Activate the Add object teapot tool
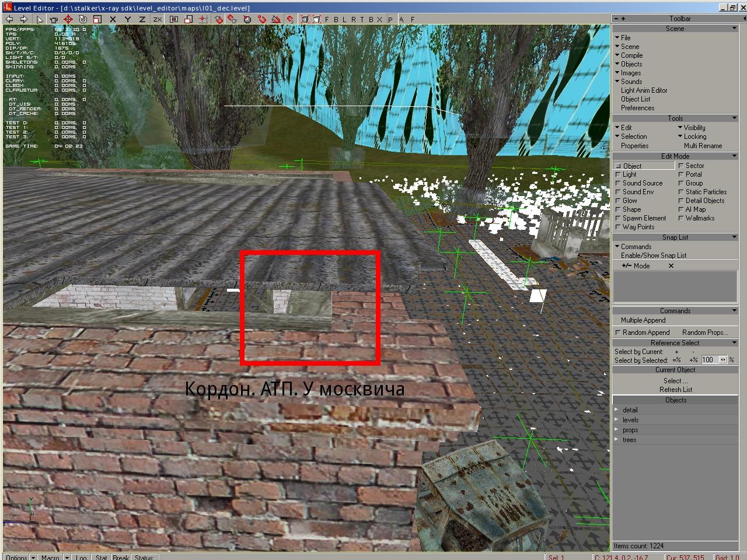This screenshot has width=747, height=560. (x=54, y=19)
